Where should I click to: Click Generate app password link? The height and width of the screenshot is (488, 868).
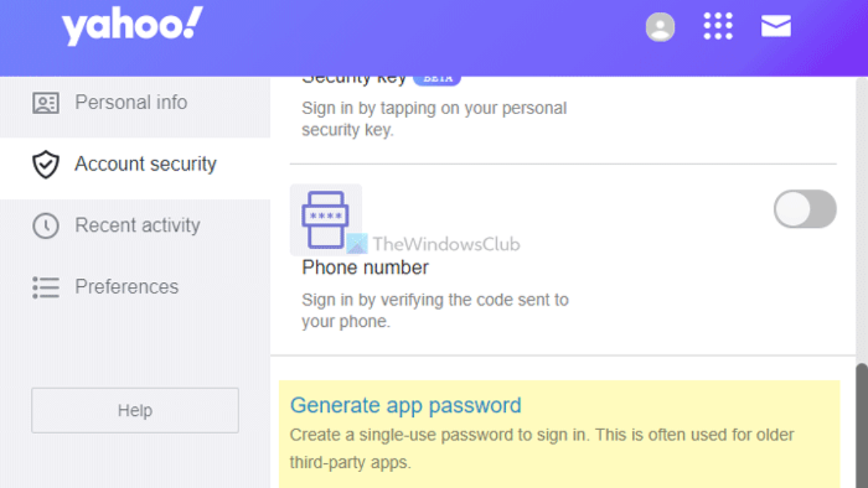pyautogui.click(x=405, y=405)
